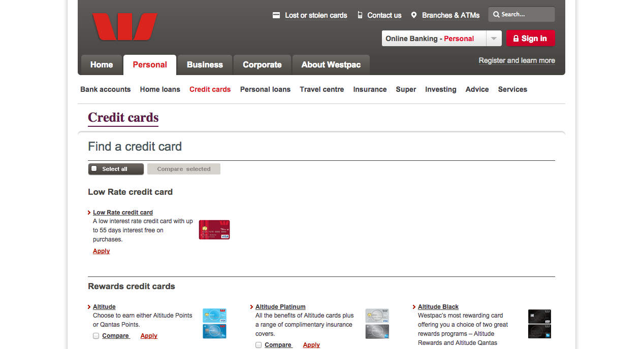Viewport: 644px width, 349px height.
Task: Click the Select all button label
Action: (x=115, y=169)
